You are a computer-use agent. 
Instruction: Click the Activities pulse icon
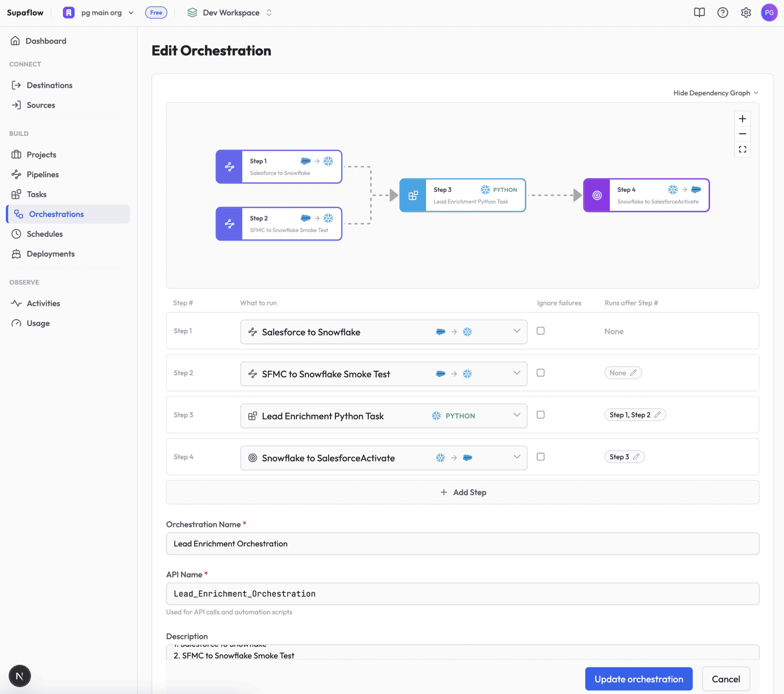pyautogui.click(x=16, y=303)
